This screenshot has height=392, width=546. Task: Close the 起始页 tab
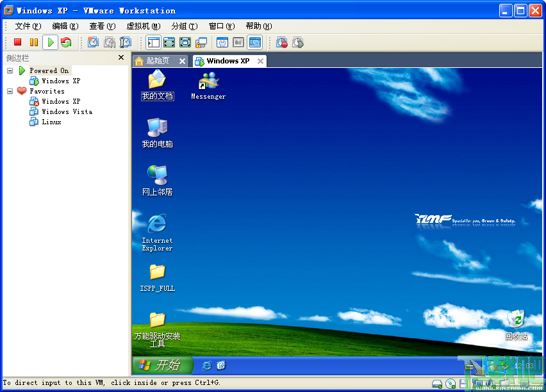(x=182, y=61)
